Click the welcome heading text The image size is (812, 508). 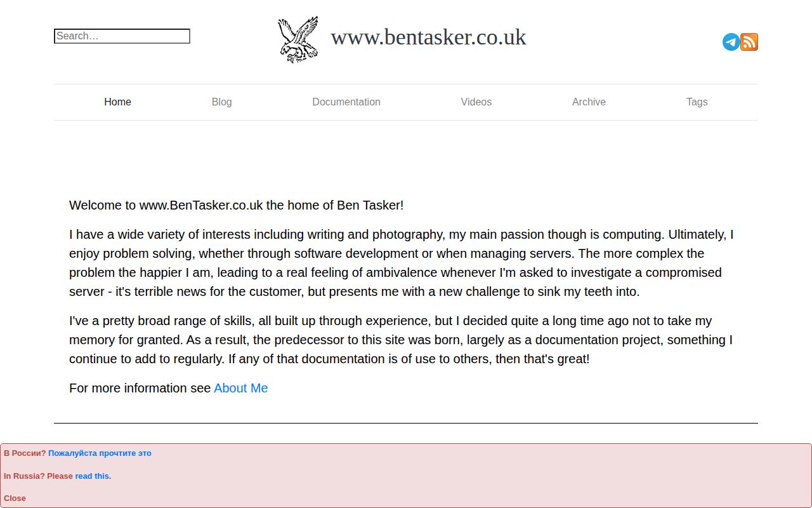point(237,205)
